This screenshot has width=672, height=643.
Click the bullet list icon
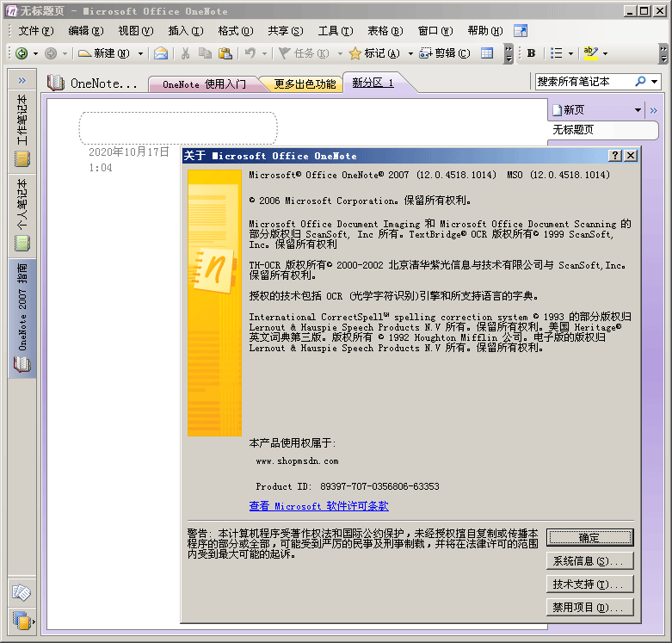point(557,53)
